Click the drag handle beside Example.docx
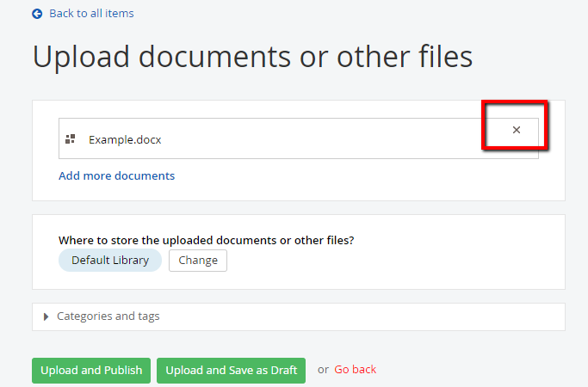The height and width of the screenshot is (387, 588). tap(71, 139)
